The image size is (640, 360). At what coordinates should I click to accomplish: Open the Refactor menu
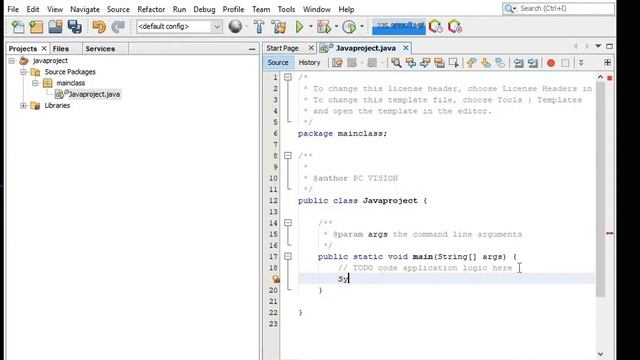click(151, 9)
